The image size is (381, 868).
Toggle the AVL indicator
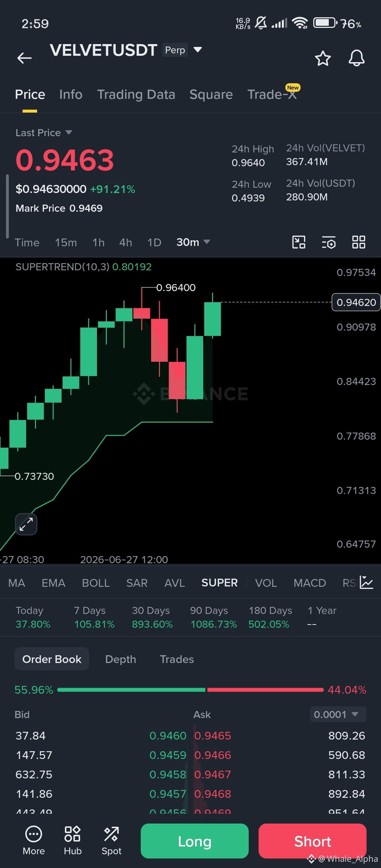pos(175,583)
